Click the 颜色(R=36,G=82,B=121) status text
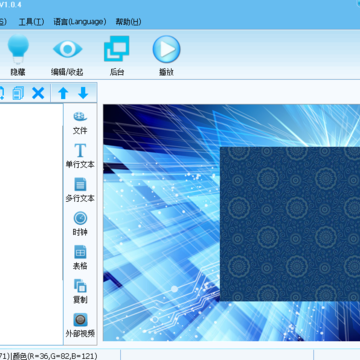This screenshot has height=360, width=360. (x=54, y=356)
